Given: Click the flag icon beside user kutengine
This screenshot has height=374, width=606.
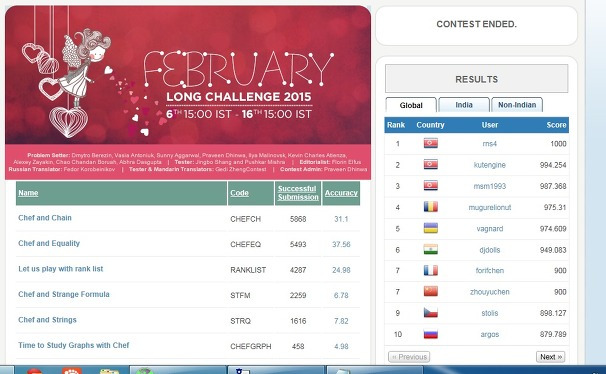Looking at the screenshot, I should pyautogui.click(x=431, y=165).
